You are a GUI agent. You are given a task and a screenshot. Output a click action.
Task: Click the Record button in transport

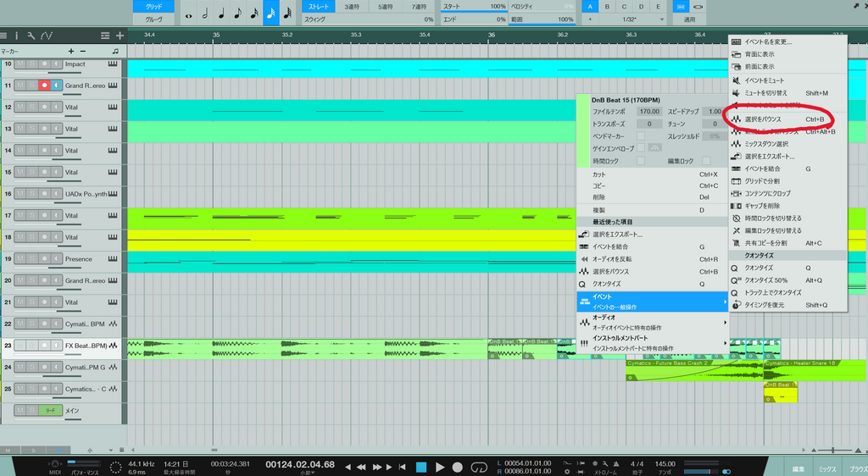tap(457, 468)
